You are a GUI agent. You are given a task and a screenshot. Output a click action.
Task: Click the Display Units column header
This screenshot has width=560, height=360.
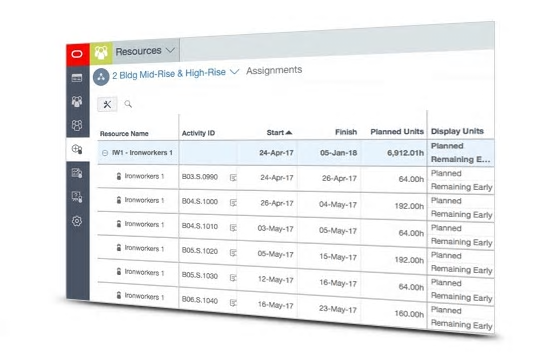click(457, 131)
